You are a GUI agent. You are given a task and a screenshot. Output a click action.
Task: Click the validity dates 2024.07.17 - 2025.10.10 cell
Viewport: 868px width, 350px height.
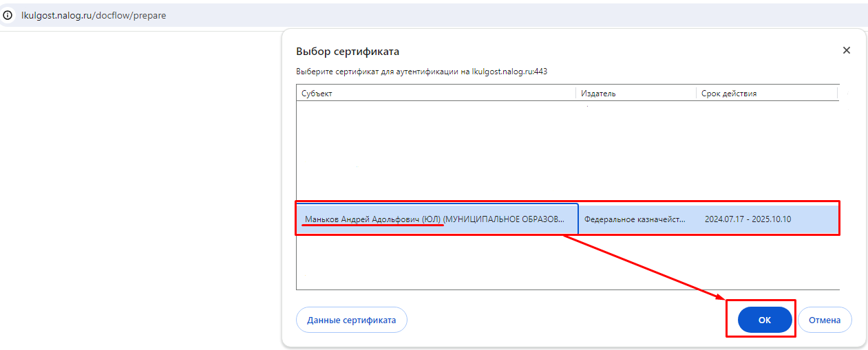tap(748, 219)
